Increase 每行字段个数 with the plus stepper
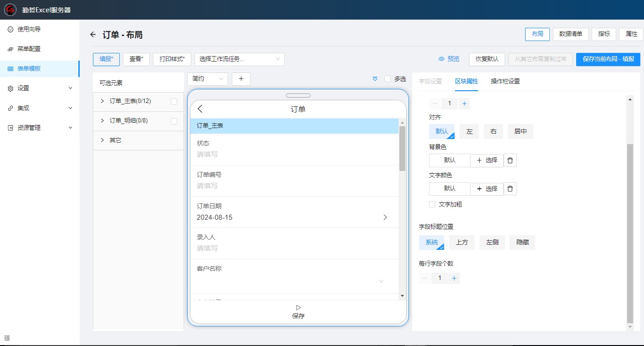The width and height of the screenshot is (644, 346). click(x=454, y=278)
